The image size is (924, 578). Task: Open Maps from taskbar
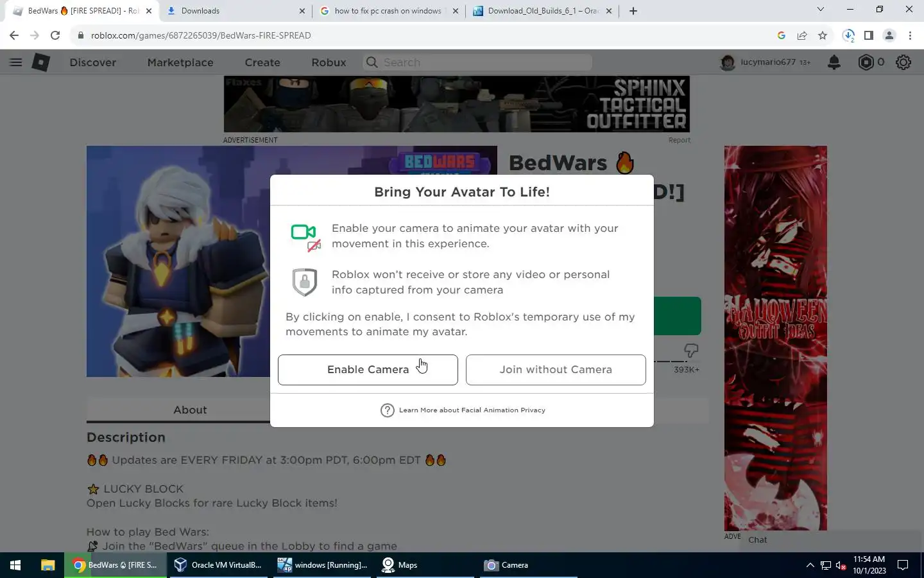click(426, 565)
